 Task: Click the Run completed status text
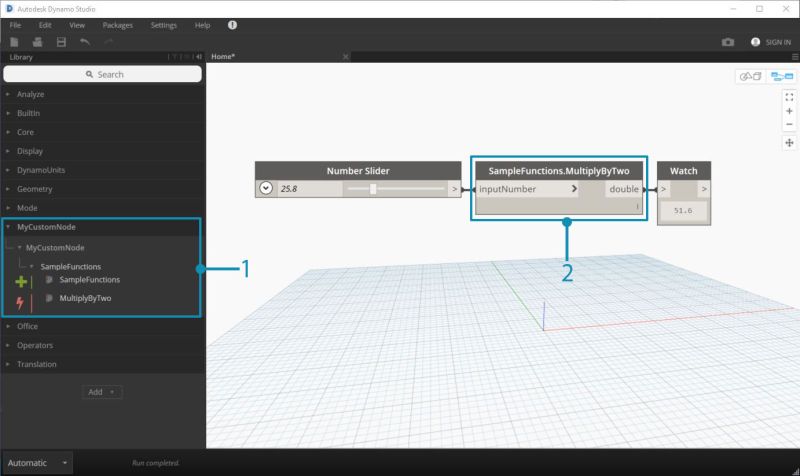(x=156, y=463)
